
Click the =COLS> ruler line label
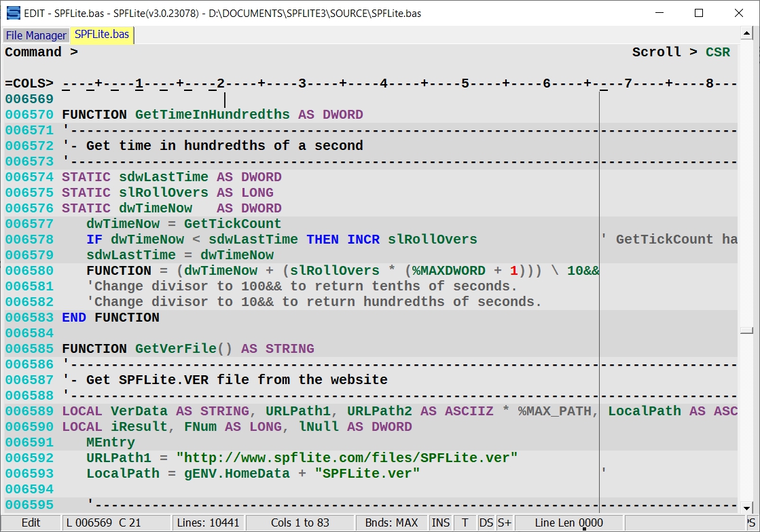[29, 83]
